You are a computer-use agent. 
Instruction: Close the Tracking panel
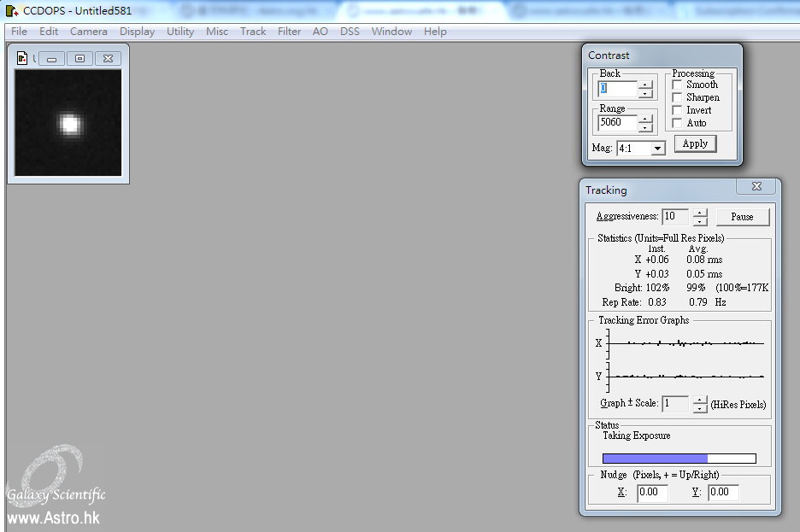pyautogui.click(x=756, y=186)
